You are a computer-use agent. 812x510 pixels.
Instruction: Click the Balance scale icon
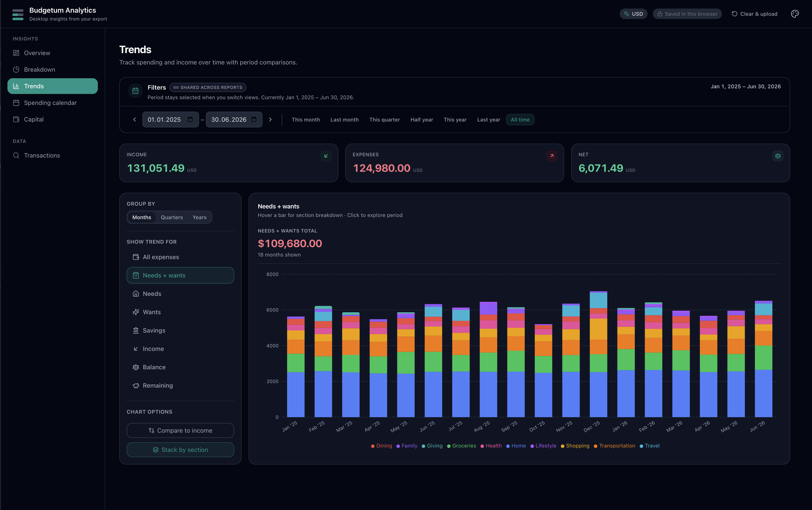pos(136,367)
